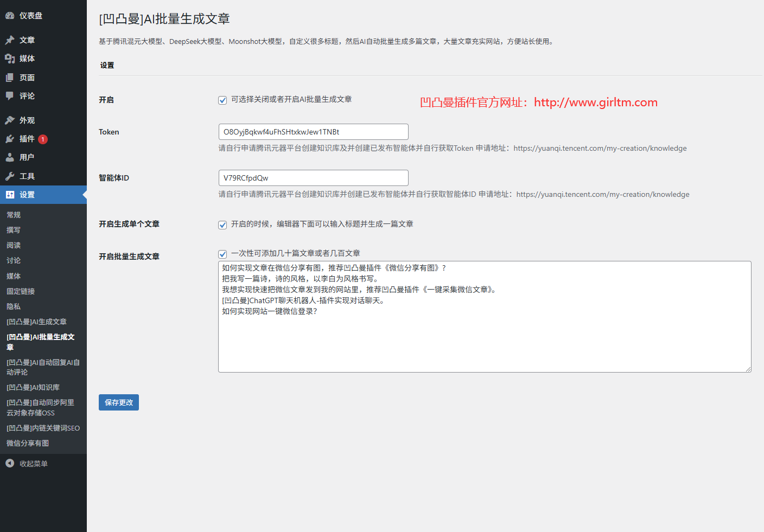Click the 一次性可添加几十篇文章 label

(x=296, y=253)
